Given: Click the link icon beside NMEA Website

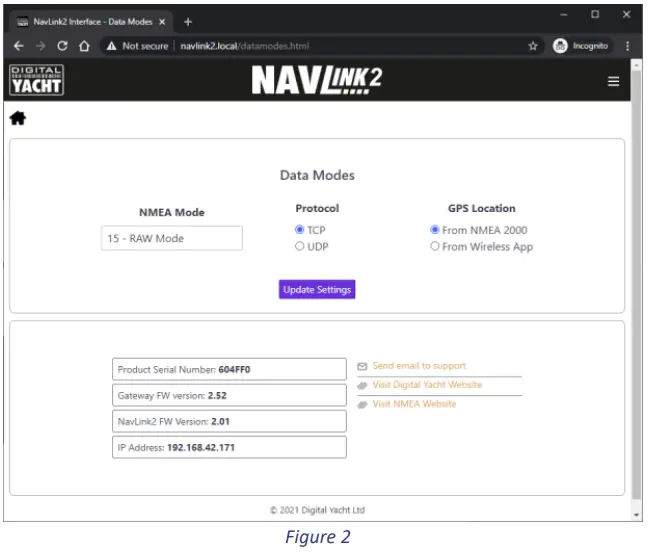Looking at the screenshot, I should [362, 404].
